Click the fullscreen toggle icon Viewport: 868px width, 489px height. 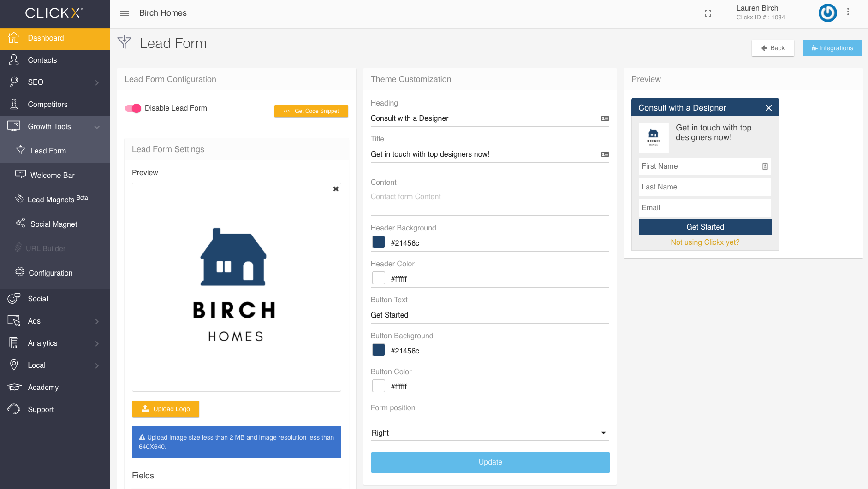click(x=708, y=13)
